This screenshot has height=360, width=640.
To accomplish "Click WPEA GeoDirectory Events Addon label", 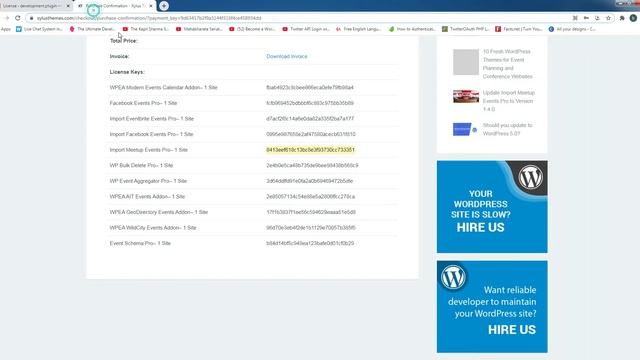I will 159,212.
